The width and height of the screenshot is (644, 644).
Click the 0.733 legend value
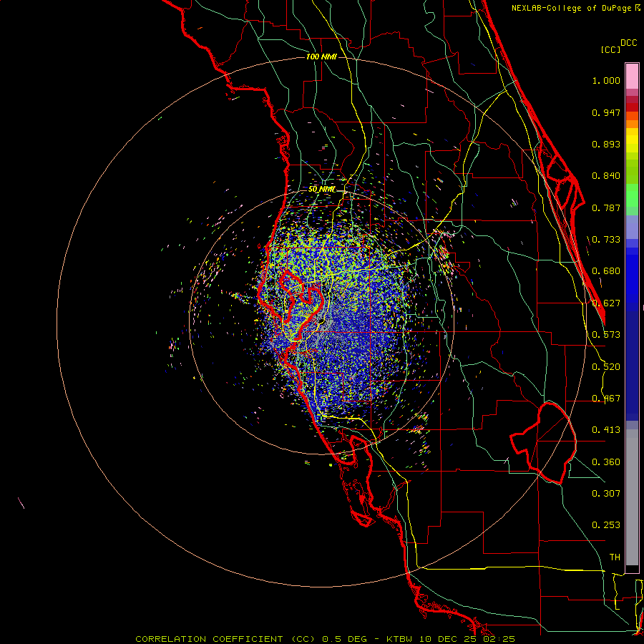click(606, 240)
